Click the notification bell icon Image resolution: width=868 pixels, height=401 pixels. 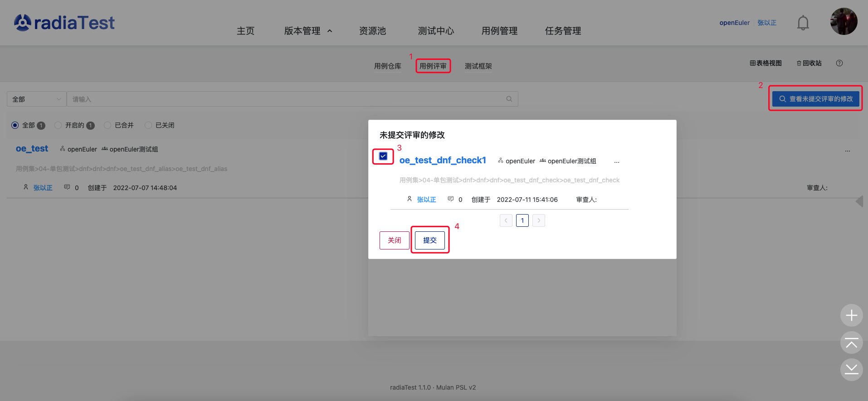[x=803, y=23]
